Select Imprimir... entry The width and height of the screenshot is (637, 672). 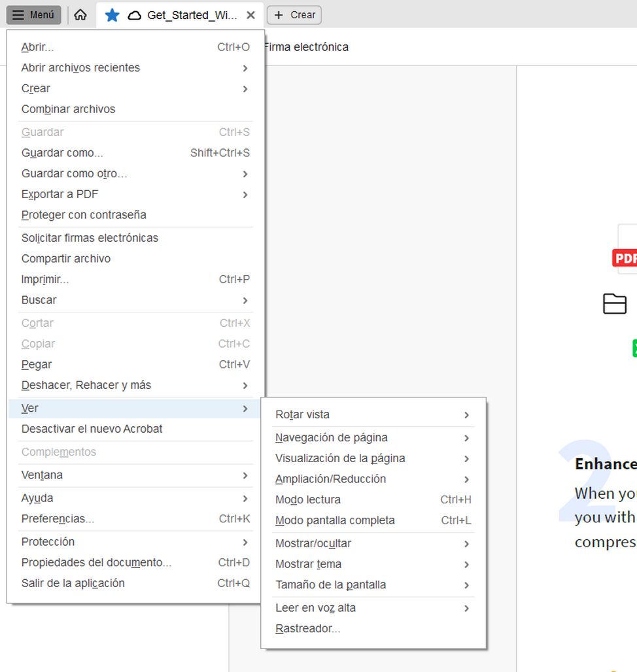tap(135, 279)
